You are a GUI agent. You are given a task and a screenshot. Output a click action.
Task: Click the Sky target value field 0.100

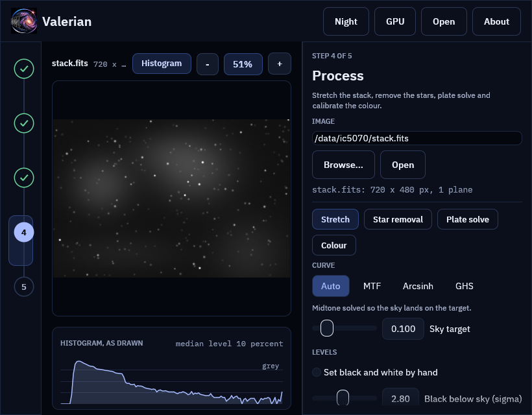pyautogui.click(x=403, y=329)
